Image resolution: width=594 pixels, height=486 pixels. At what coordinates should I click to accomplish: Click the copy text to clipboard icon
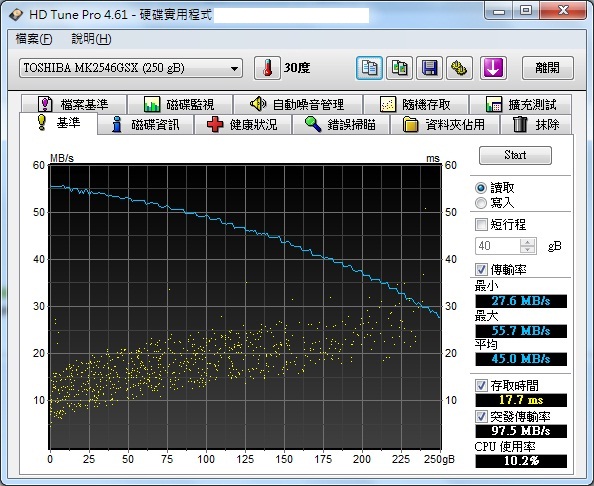tap(369, 68)
